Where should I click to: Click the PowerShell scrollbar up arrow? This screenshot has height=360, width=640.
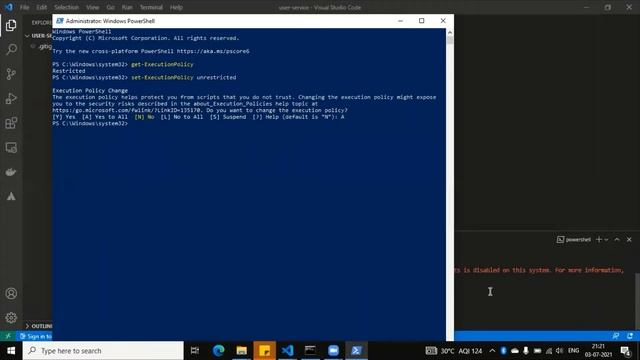450,32
